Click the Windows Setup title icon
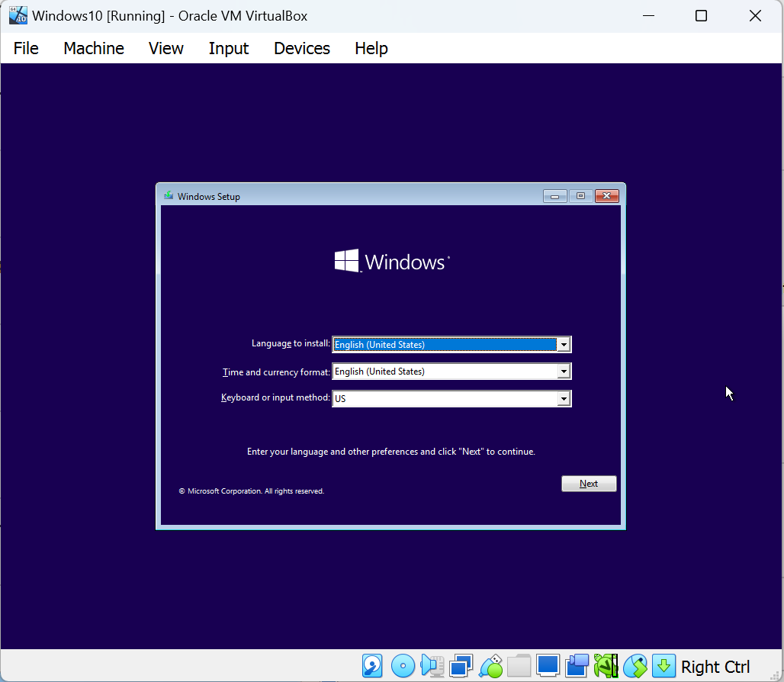 tap(169, 196)
